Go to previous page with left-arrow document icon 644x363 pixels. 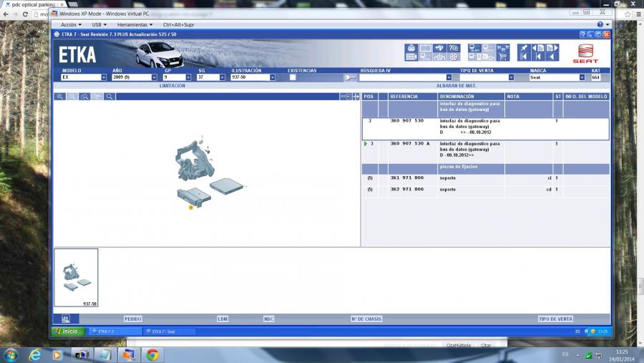click(x=538, y=48)
